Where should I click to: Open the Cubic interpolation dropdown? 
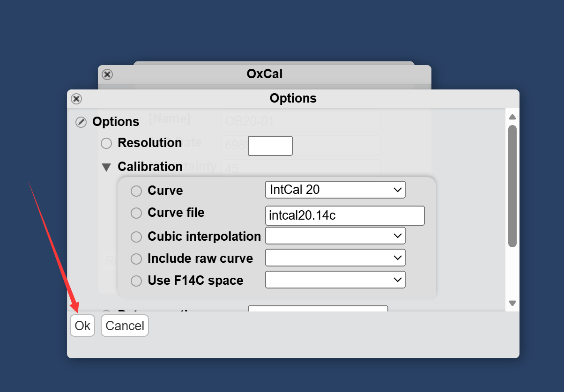335,236
